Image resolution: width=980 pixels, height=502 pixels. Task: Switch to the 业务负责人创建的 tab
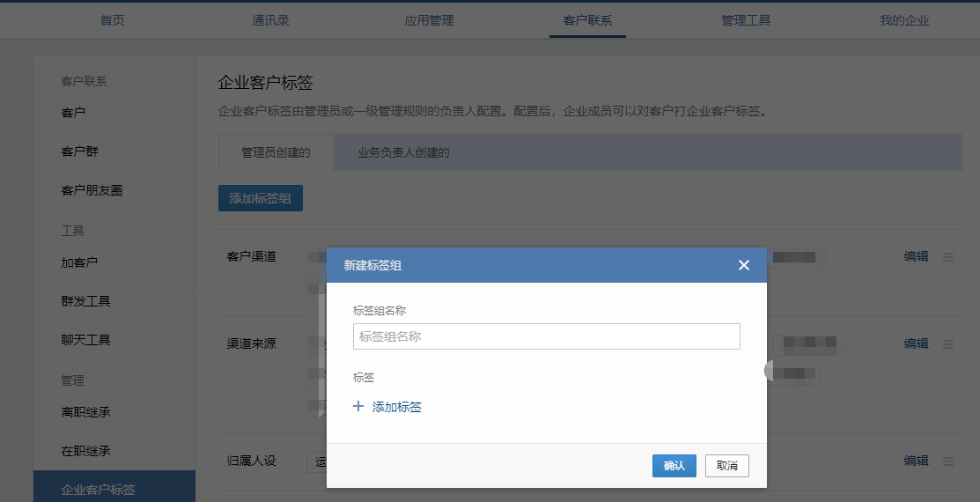403,152
